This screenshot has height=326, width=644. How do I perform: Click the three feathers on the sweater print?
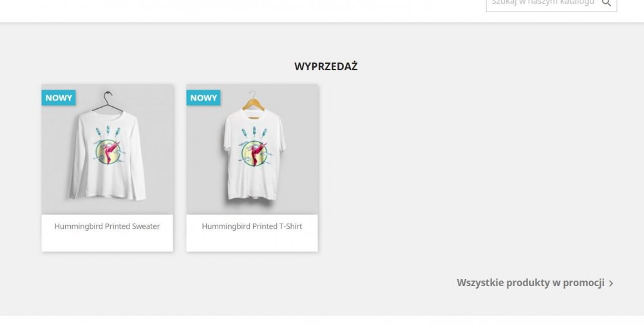coord(108,131)
